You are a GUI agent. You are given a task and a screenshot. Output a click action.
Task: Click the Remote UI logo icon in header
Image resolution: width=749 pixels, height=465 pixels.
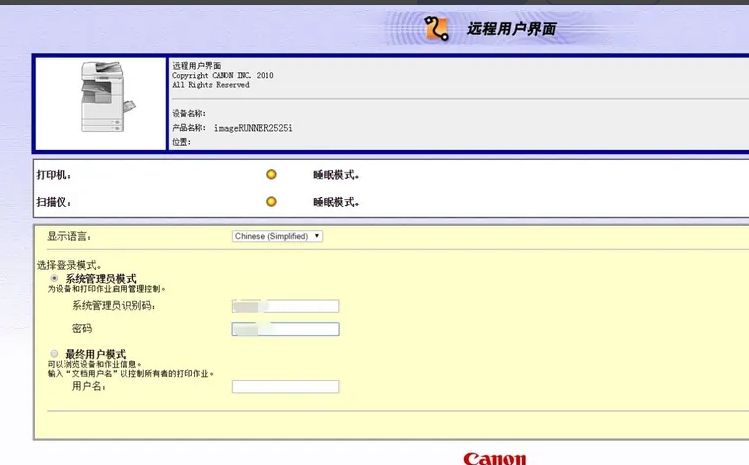[x=437, y=28]
